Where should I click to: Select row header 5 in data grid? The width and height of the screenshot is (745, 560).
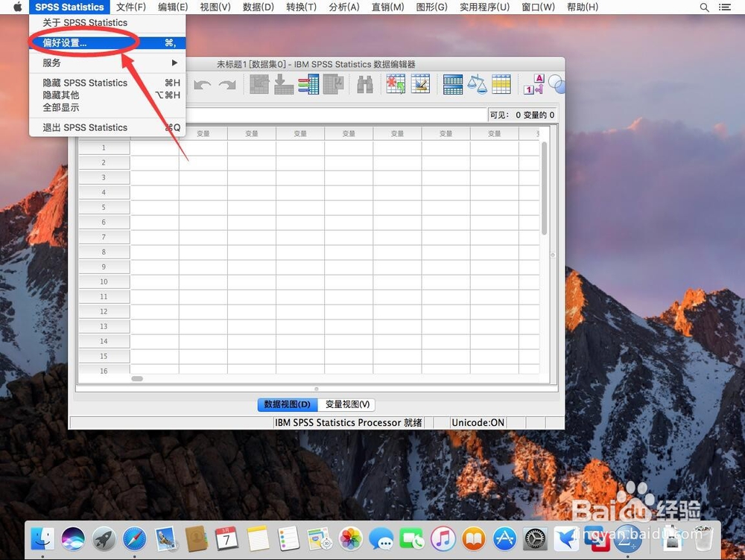tap(104, 207)
